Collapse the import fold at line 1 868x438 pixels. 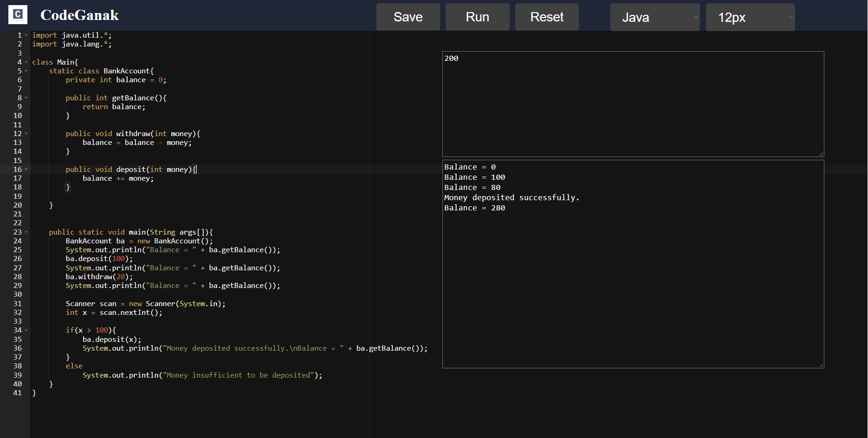(x=26, y=35)
